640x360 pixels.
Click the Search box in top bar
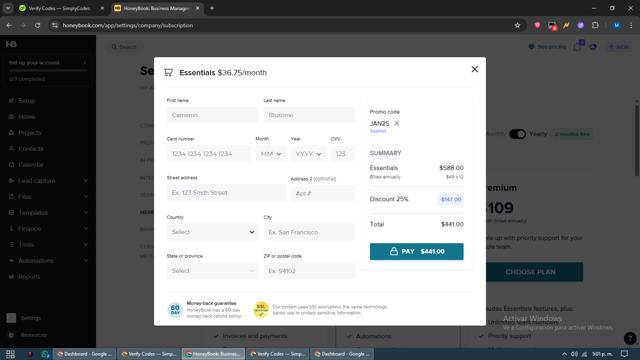124,47
